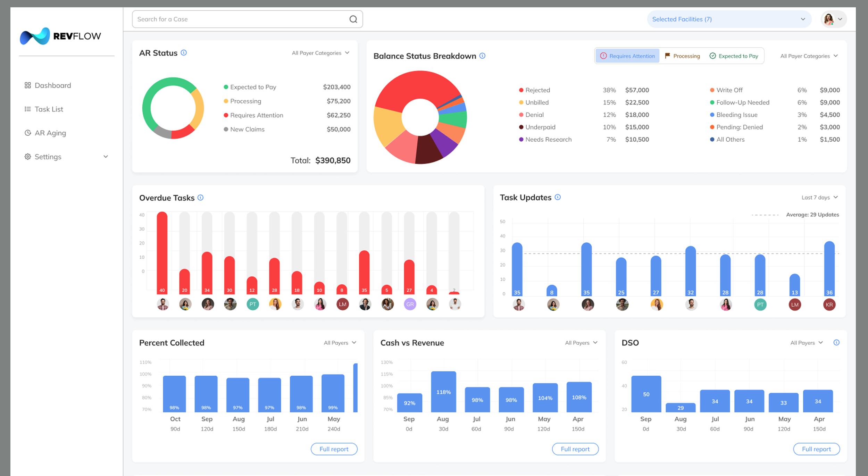Click the DSO info icon
868x476 pixels.
pyautogui.click(x=836, y=343)
